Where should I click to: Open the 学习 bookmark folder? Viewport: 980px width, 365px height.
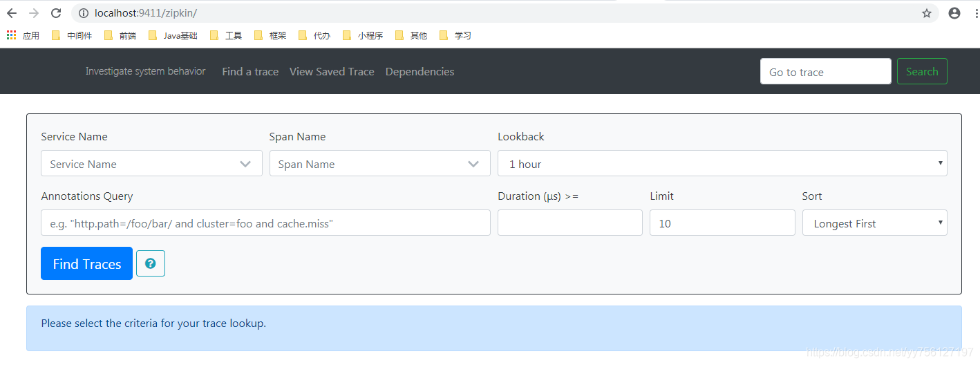click(455, 35)
